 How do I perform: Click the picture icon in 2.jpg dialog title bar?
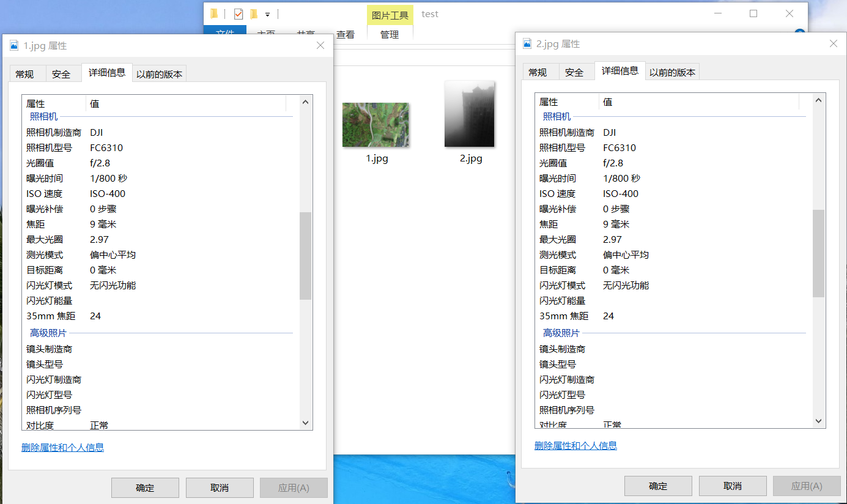(x=527, y=43)
